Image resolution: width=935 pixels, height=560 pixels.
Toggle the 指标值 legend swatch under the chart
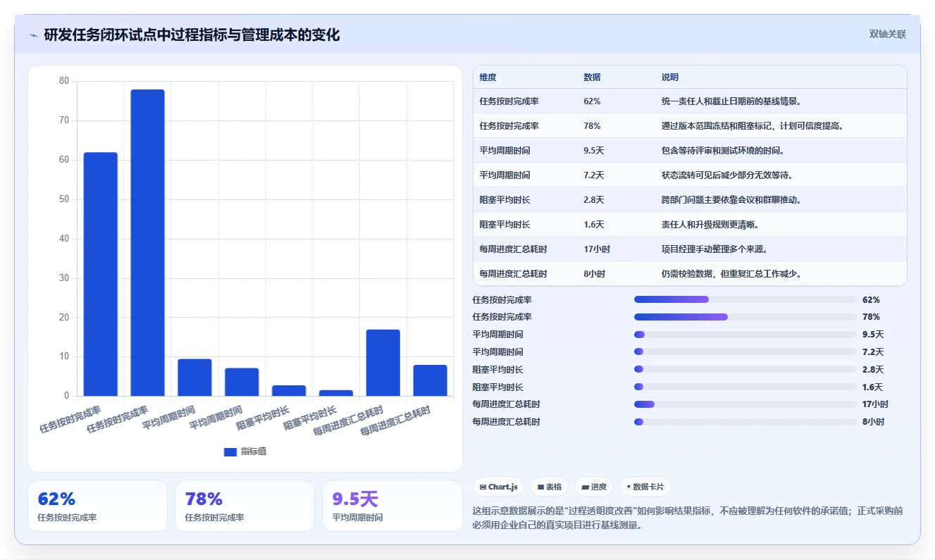(x=230, y=452)
